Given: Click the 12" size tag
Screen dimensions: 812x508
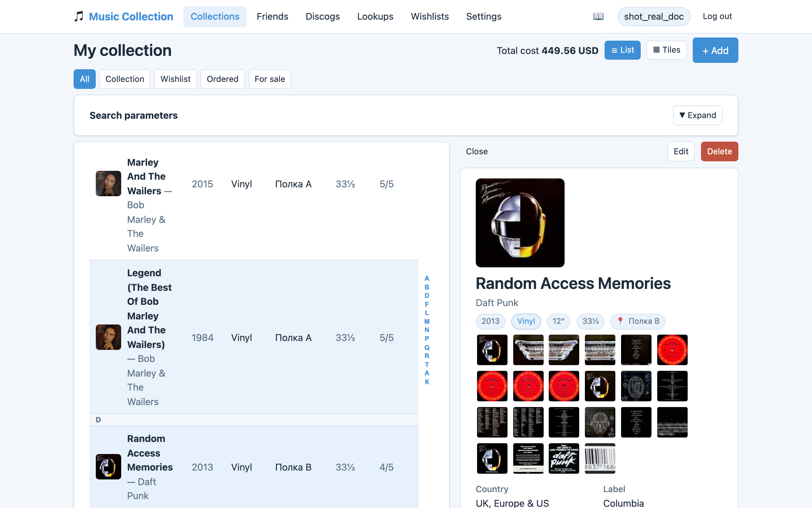Looking at the screenshot, I should coord(559,321).
